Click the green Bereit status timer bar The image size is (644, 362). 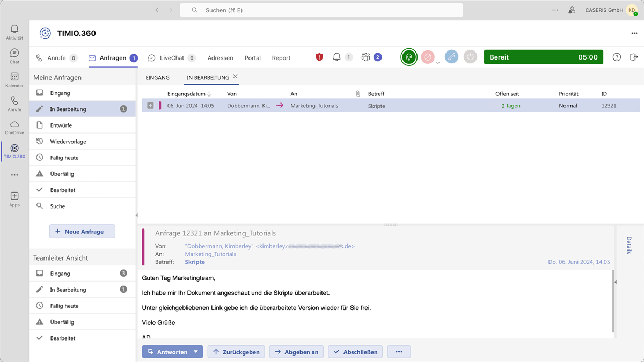tap(543, 57)
